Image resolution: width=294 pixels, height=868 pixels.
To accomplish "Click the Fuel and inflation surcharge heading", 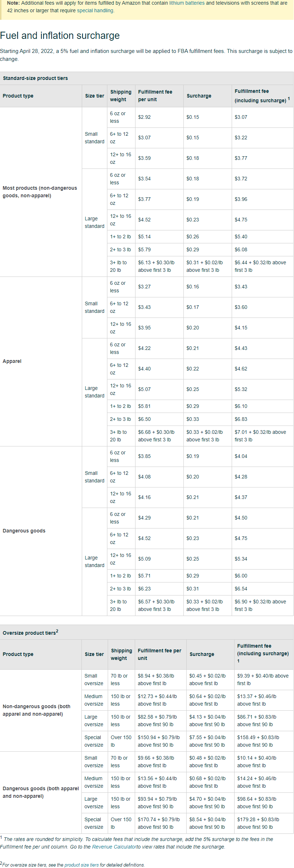I will pos(60,36).
